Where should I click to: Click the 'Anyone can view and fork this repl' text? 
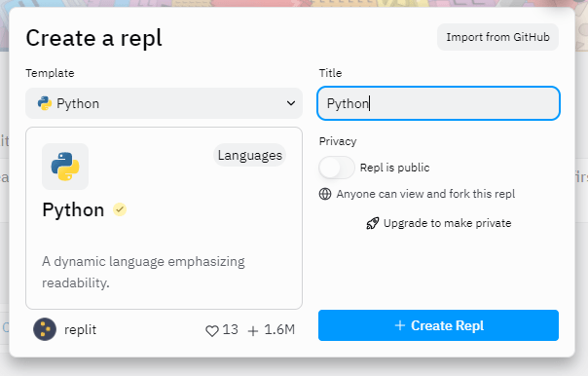pyautogui.click(x=425, y=194)
